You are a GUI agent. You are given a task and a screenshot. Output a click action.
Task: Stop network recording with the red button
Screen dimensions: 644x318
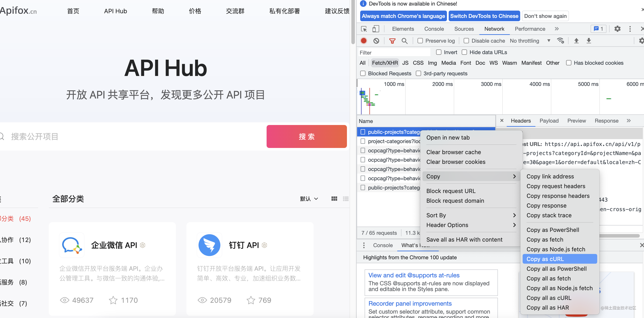[x=363, y=41]
